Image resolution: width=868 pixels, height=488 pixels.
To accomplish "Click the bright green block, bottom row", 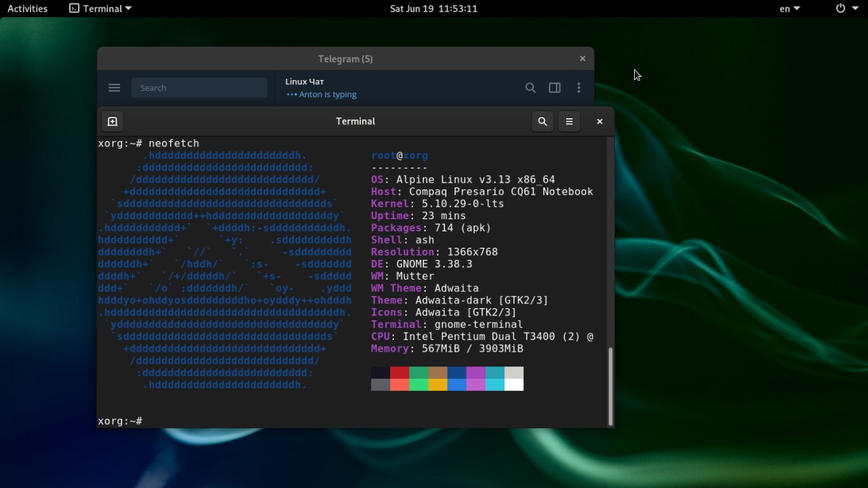I will tap(418, 385).
